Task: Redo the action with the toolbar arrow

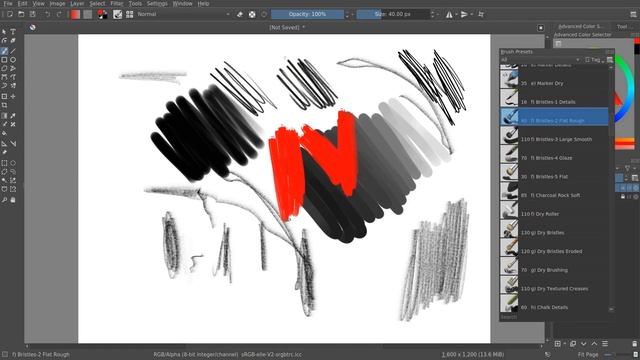Action: (x=59, y=14)
